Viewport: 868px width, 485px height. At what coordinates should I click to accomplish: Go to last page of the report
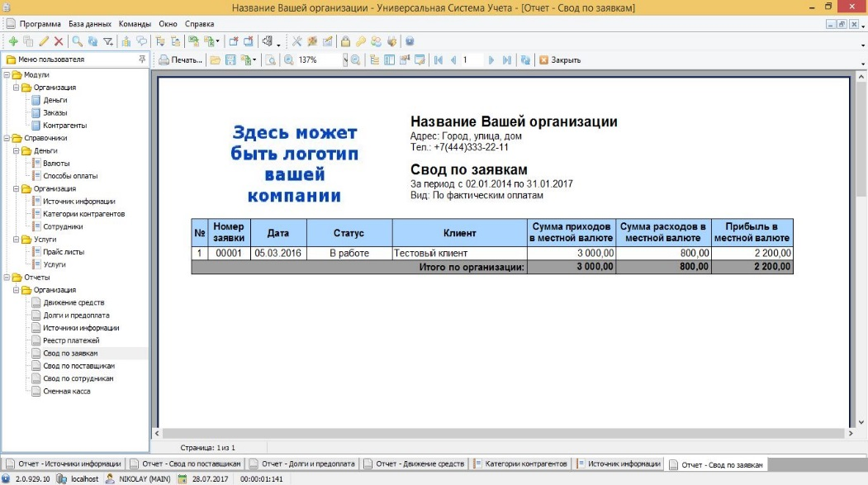click(506, 59)
